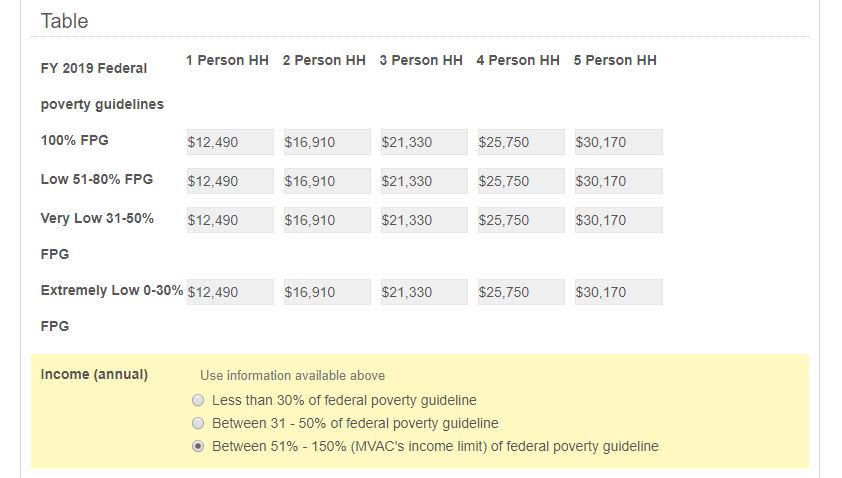Click Extremely Low 0-30% FPG 3 Person field
This screenshot has height=478, width=842.
(x=424, y=292)
